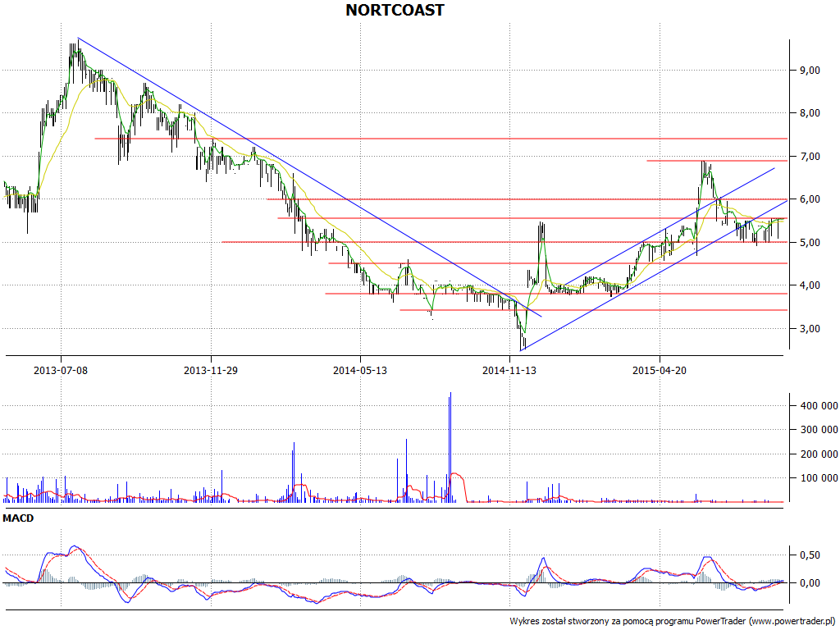Click the 6,00 price axis label
Image resolution: width=840 pixels, height=630 pixels.
coord(810,199)
